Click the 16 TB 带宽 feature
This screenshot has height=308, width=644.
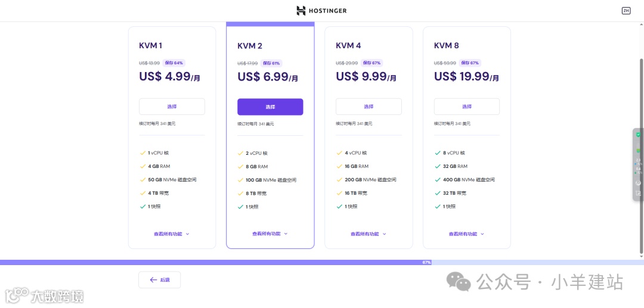[x=356, y=193]
